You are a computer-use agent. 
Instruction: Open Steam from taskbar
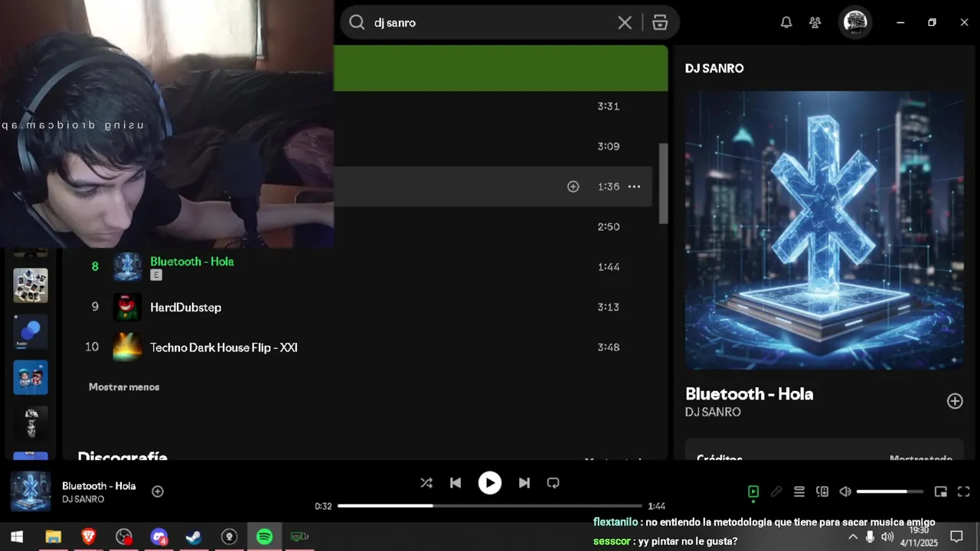click(x=194, y=537)
